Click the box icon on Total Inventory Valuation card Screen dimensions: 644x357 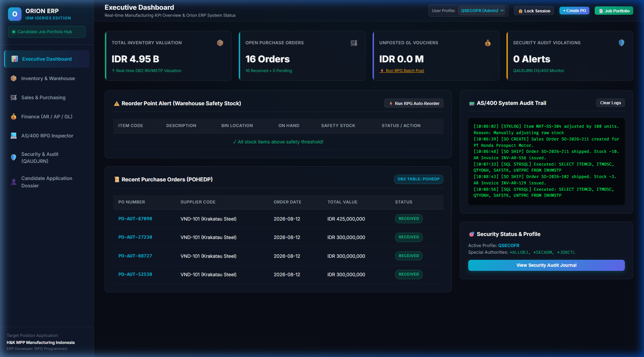coord(220,43)
